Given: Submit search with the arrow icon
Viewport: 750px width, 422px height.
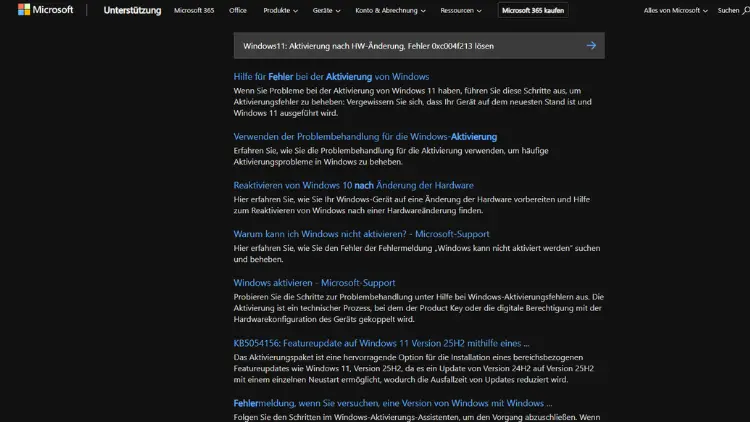Looking at the screenshot, I should point(591,46).
